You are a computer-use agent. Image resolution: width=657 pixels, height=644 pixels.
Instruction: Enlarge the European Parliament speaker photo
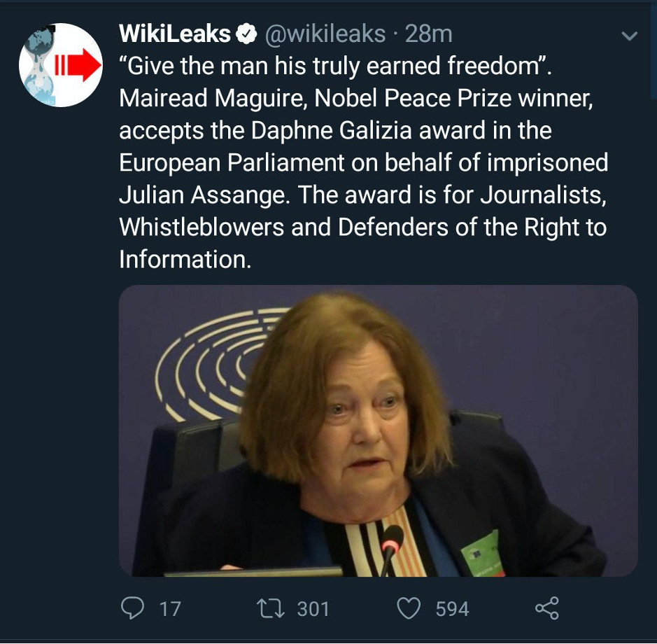click(x=378, y=430)
